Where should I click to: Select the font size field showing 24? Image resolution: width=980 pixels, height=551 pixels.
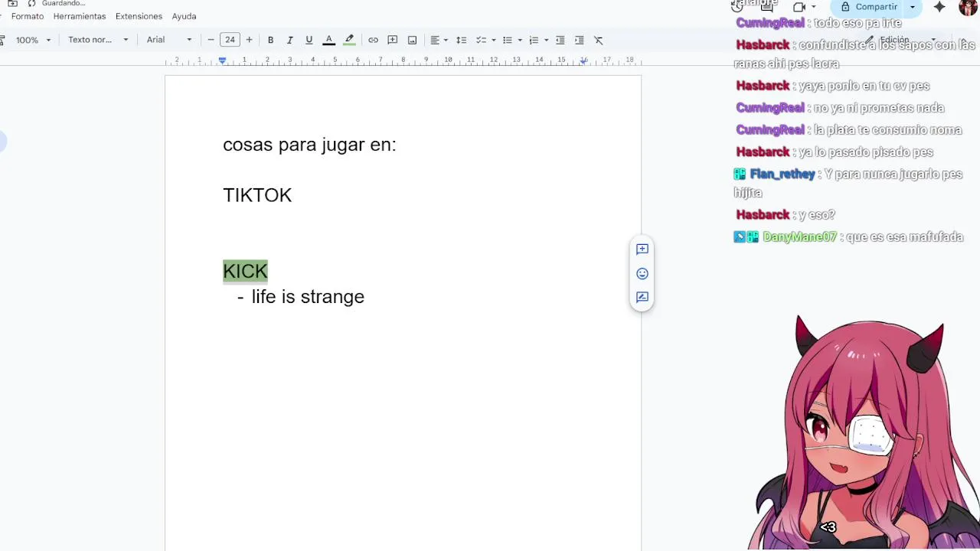(x=230, y=40)
